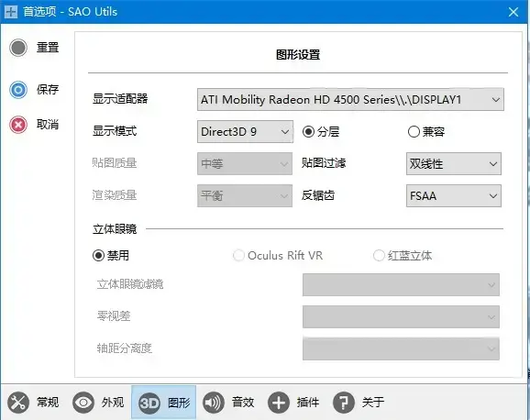Click the 渲染质量 label
530x420 pixels.
115,195
